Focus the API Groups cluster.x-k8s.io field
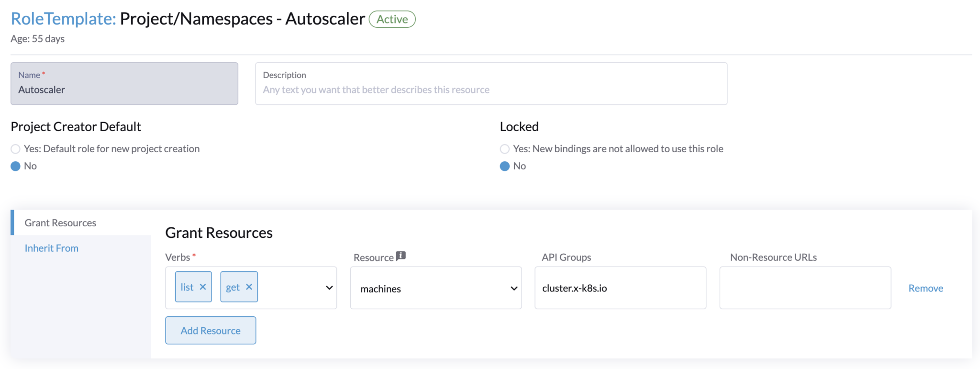 coord(620,288)
